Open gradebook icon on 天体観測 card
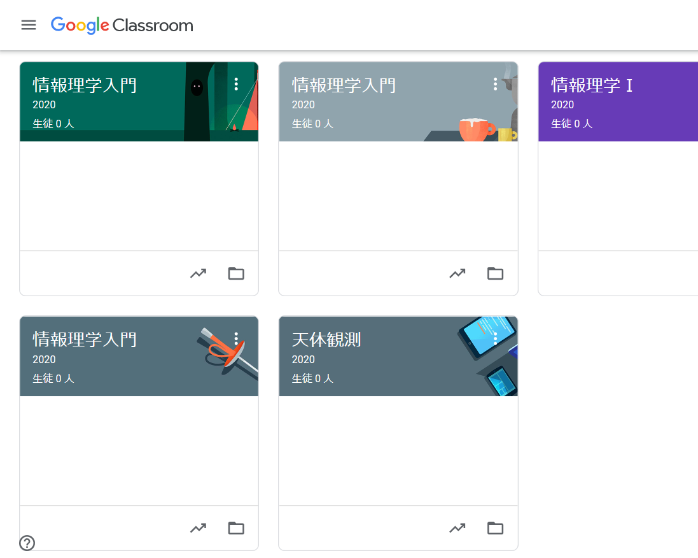Viewport: 698px width, 558px height. tap(457, 527)
